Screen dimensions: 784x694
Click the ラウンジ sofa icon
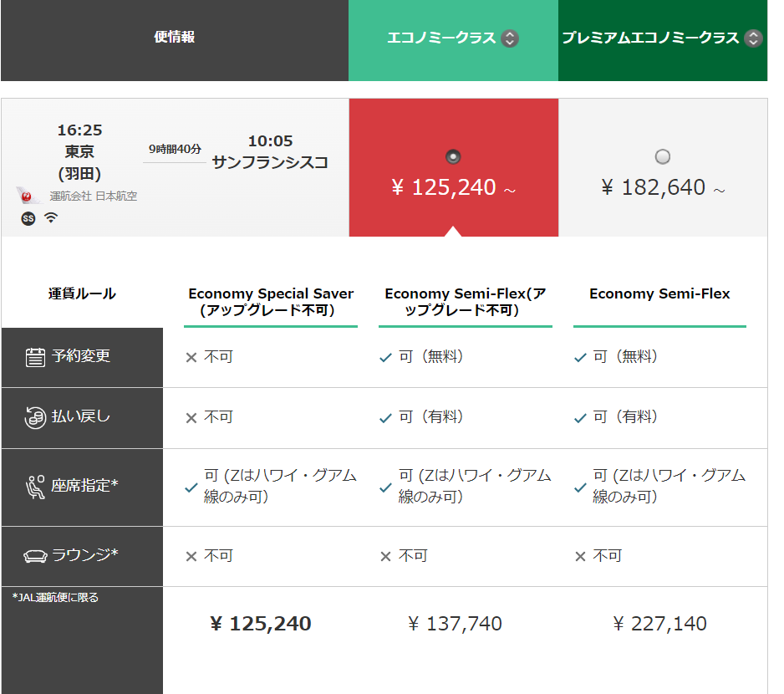(x=35, y=556)
